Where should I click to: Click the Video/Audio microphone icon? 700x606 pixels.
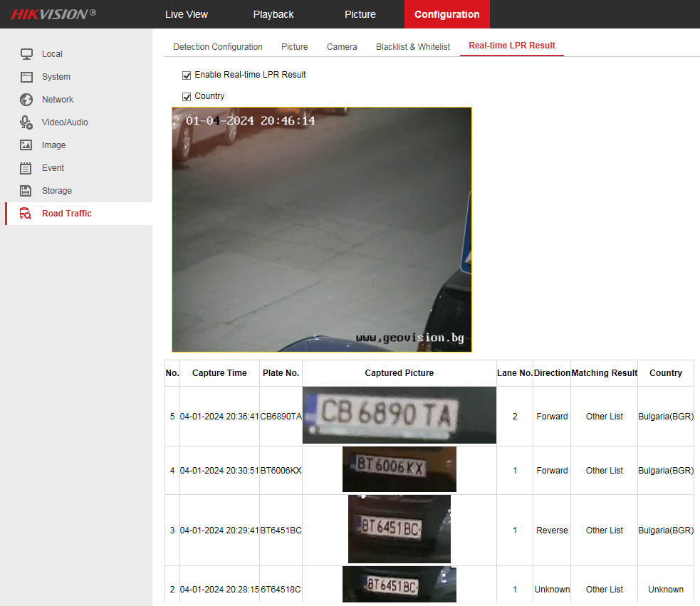pyautogui.click(x=26, y=122)
